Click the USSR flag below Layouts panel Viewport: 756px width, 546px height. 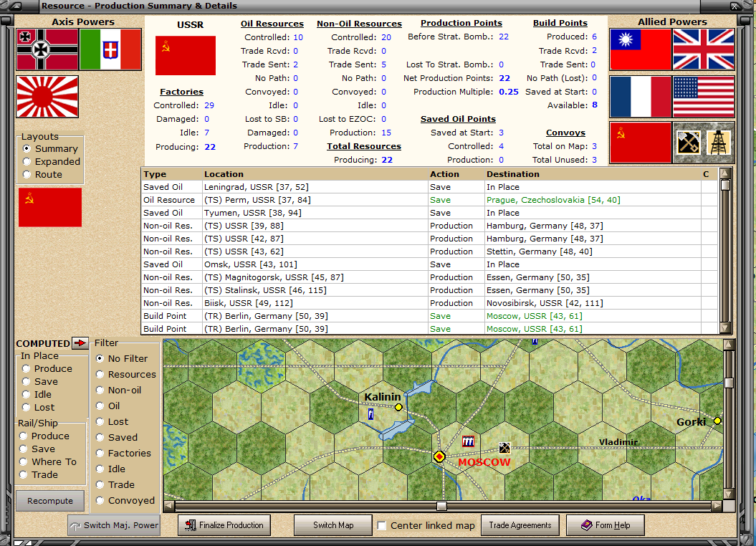pyautogui.click(x=50, y=207)
